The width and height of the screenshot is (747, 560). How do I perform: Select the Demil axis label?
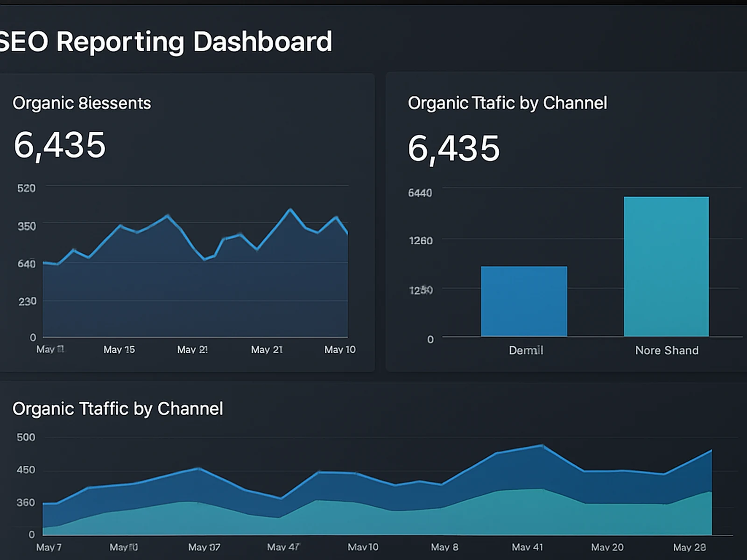[525, 350]
